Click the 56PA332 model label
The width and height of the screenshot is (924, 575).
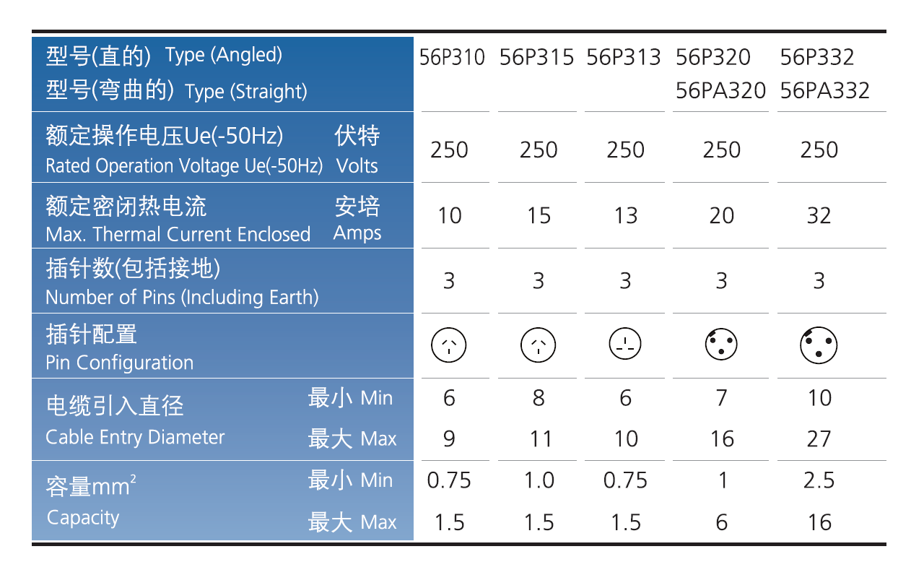coord(825,91)
